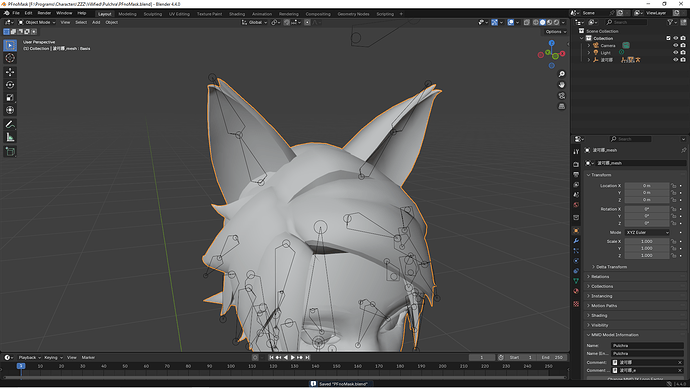
Task: Open the Object Mode dropdown
Action: click(x=37, y=22)
